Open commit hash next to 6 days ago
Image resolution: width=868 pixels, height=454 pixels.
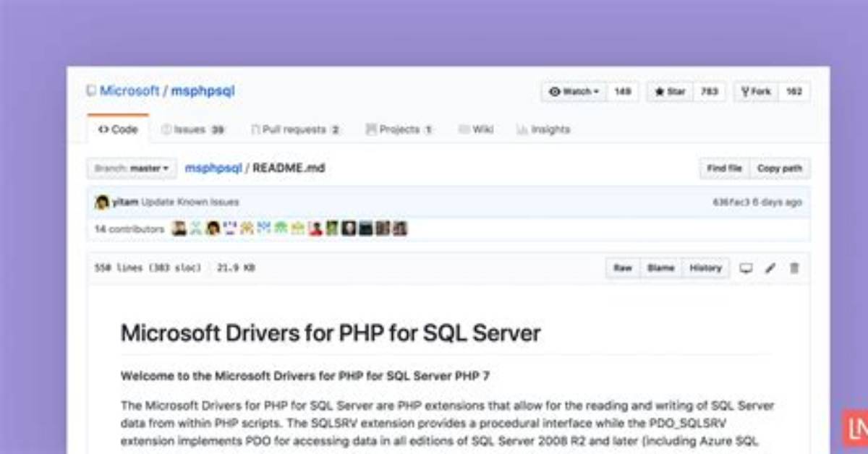pyautogui.click(x=731, y=202)
